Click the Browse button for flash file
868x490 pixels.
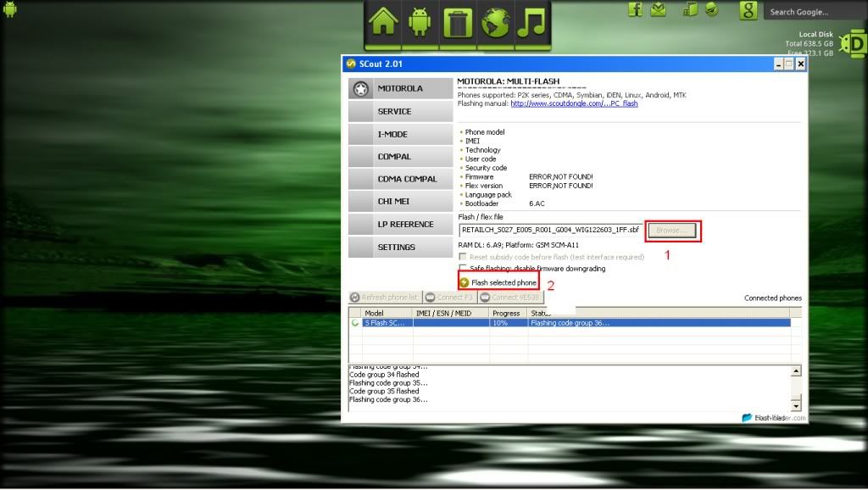pyautogui.click(x=673, y=231)
